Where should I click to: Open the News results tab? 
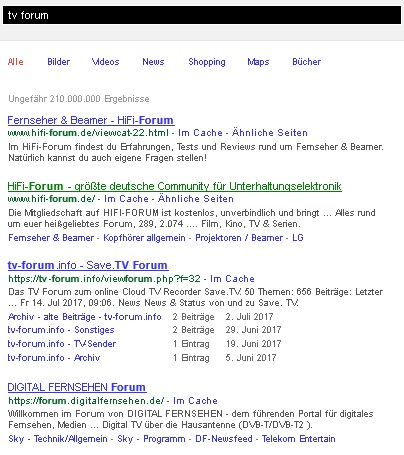click(153, 62)
